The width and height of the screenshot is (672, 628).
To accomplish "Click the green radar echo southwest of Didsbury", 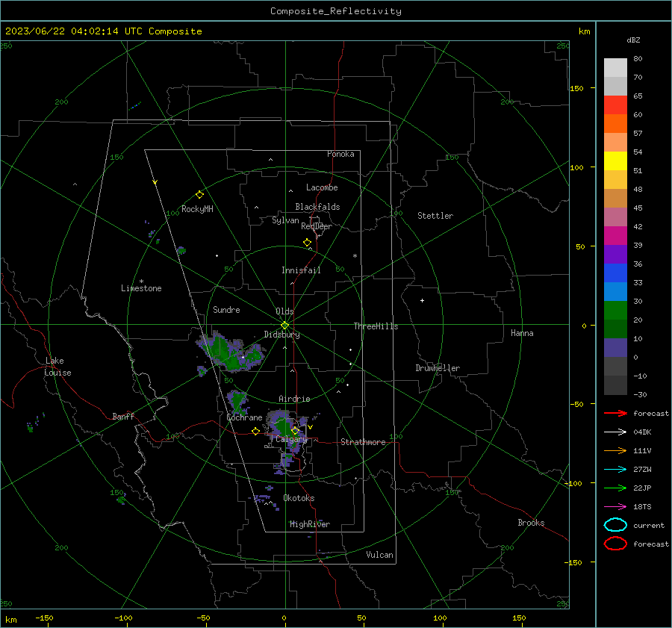I will pos(229,352).
